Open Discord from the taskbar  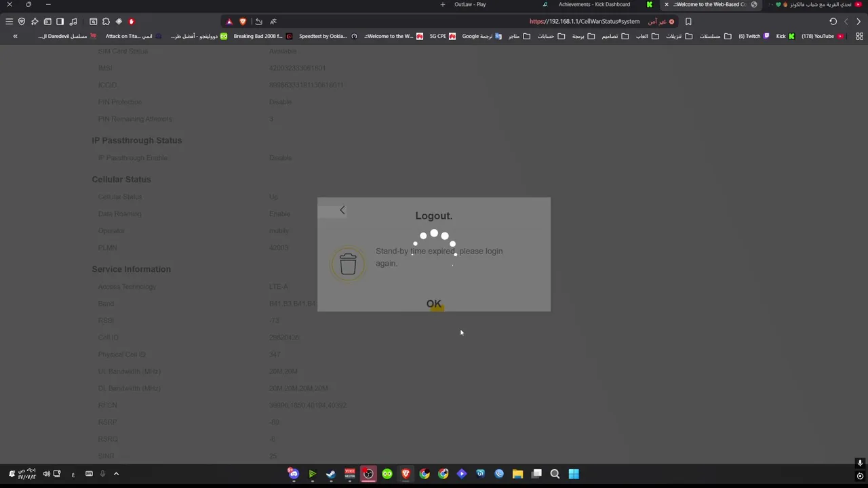pyautogui.click(x=294, y=474)
